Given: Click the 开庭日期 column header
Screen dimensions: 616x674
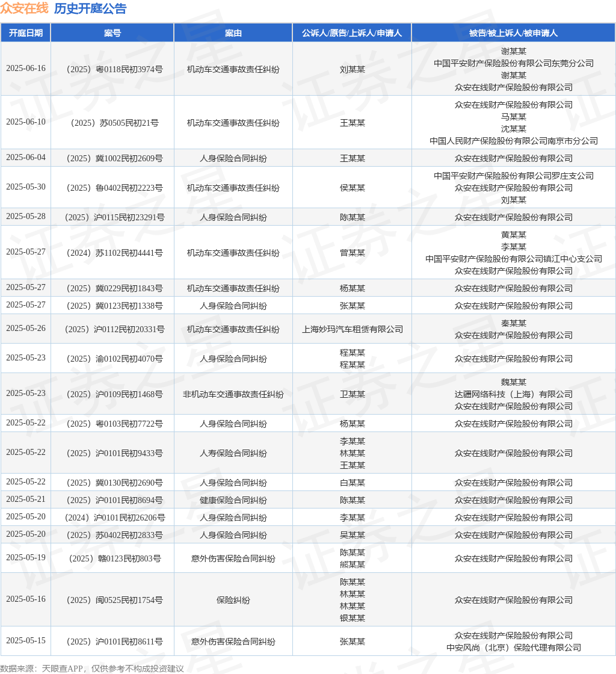Looking at the screenshot, I should [26, 33].
